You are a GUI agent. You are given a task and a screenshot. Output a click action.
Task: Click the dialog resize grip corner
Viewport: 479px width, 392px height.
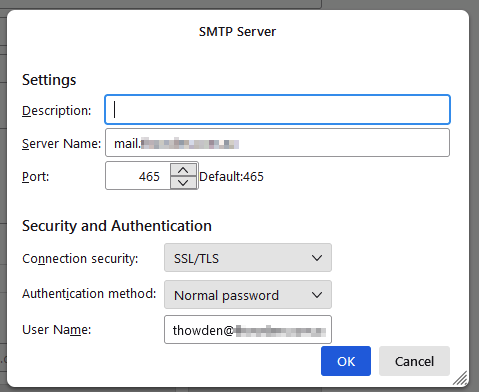(460, 378)
